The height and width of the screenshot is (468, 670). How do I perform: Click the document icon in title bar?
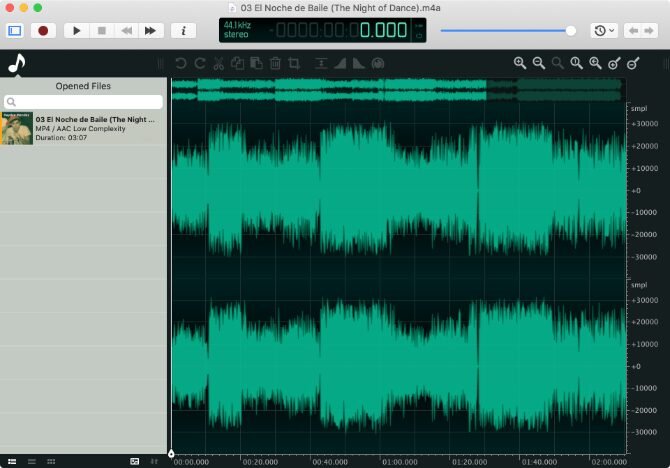pos(232,8)
